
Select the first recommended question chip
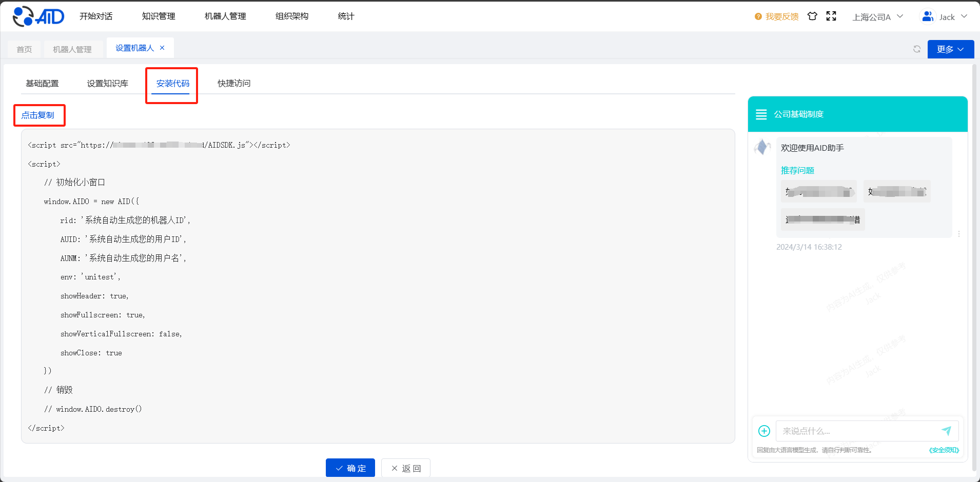[x=819, y=191]
